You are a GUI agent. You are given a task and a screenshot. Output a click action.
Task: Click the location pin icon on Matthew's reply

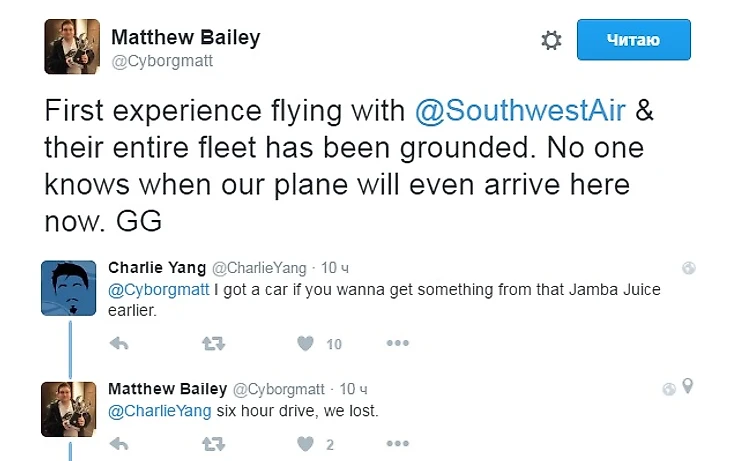[x=687, y=387]
